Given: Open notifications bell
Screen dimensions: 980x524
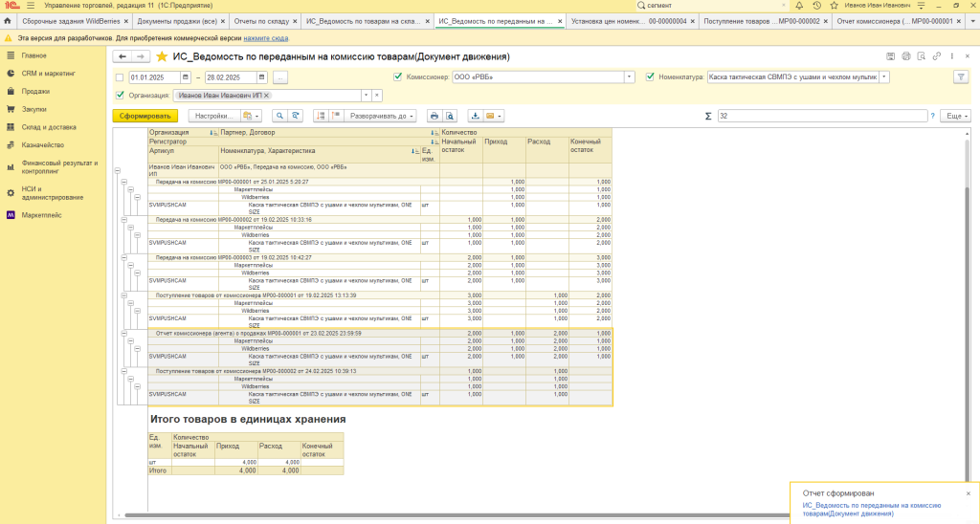Looking at the screenshot, I should tap(799, 5).
